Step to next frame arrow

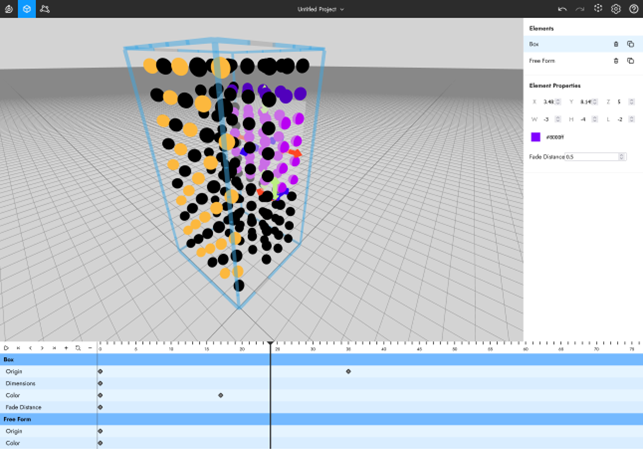(42, 348)
